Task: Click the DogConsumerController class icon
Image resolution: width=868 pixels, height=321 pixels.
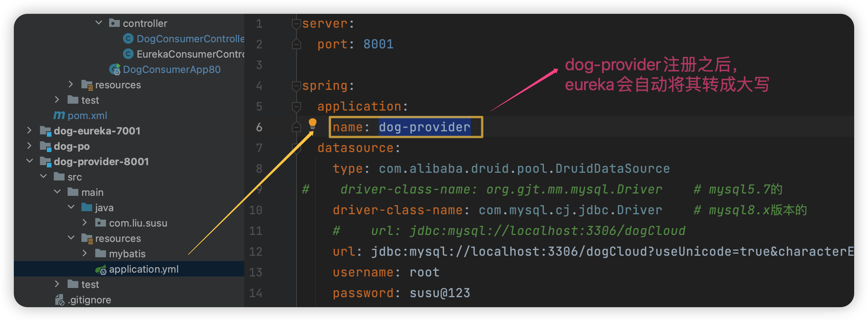Action: click(128, 38)
